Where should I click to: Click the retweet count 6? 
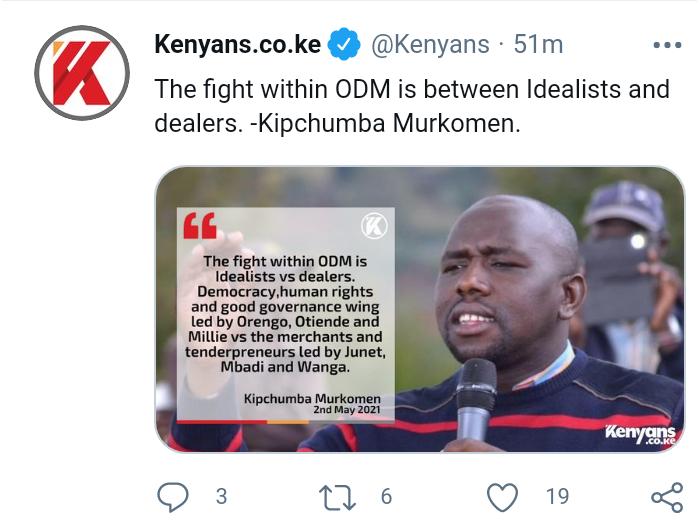[x=386, y=497]
